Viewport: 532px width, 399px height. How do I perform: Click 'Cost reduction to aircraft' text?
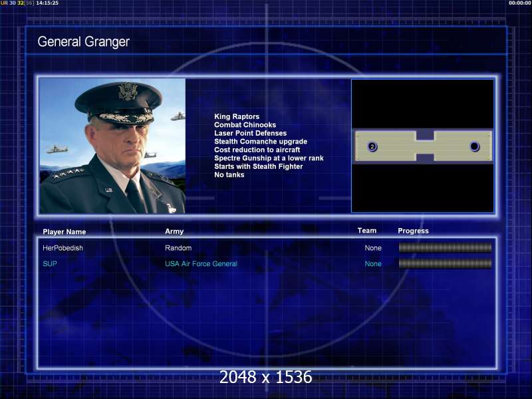(257, 150)
